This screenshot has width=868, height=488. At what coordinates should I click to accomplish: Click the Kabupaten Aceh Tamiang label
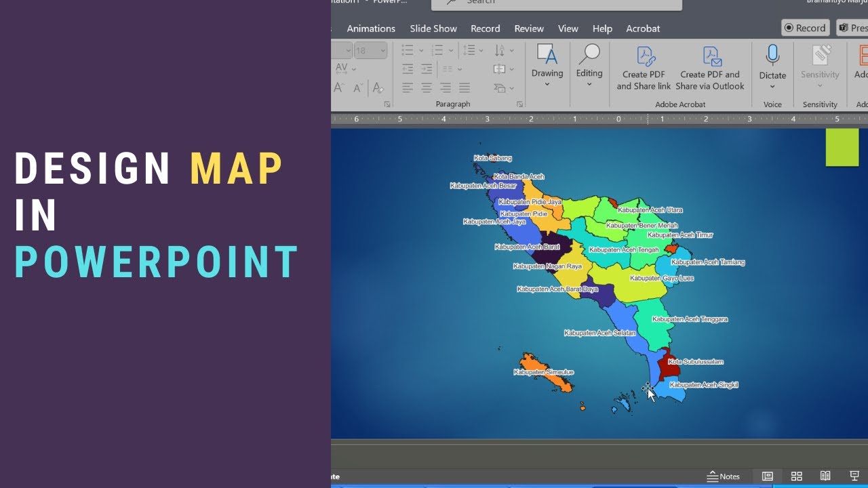(708, 262)
